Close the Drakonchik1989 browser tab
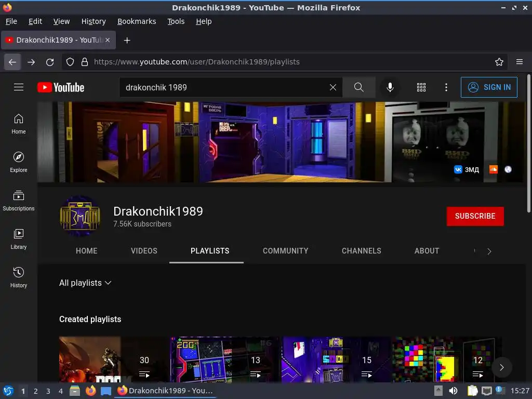532x399 pixels. click(108, 40)
